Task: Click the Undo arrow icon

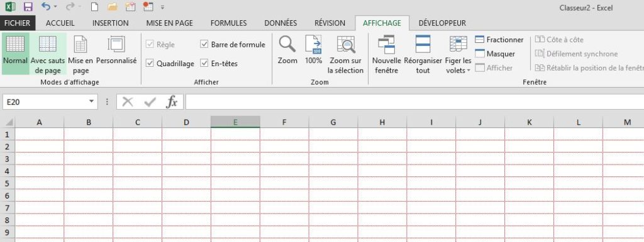Action: tap(46, 6)
